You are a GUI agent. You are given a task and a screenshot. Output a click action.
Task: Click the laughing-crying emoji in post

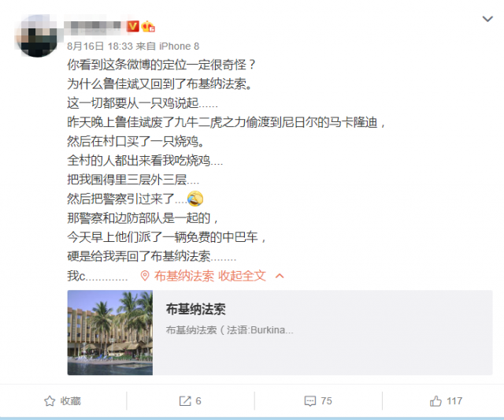195,199
